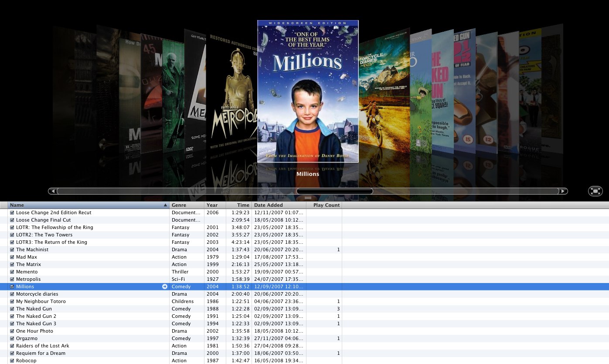Uncheck the Millions checkbox
Viewport: 609px width, 364px height.
pos(12,286)
